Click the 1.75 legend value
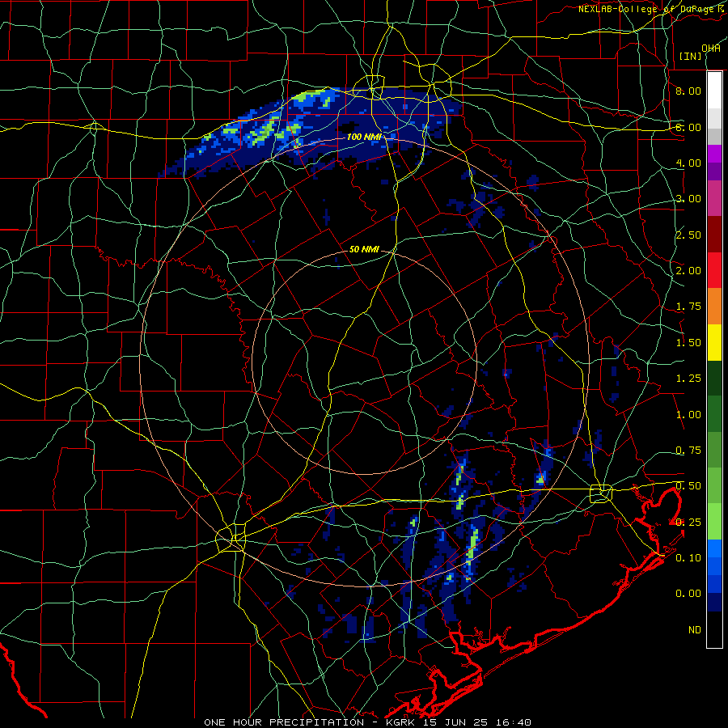 coord(688,307)
